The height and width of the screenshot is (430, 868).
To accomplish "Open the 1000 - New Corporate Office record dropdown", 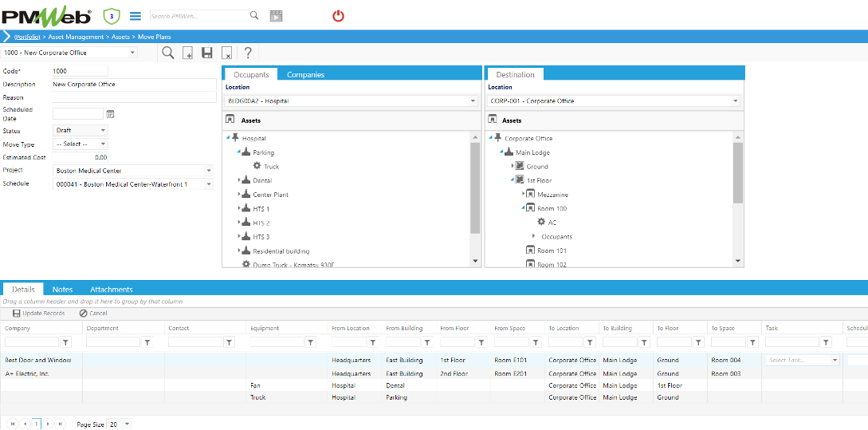I will (x=133, y=53).
